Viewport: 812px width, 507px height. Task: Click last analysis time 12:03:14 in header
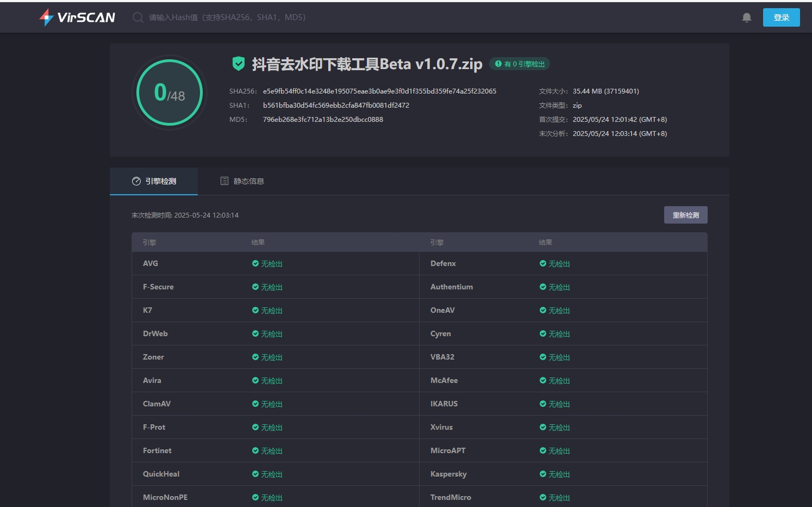[x=620, y=134]
